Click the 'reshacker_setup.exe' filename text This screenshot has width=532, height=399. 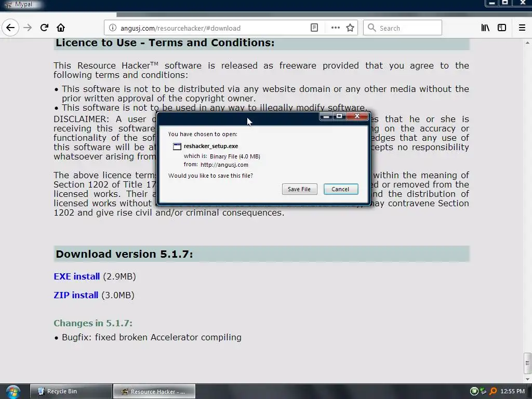[x=211, y=146]
